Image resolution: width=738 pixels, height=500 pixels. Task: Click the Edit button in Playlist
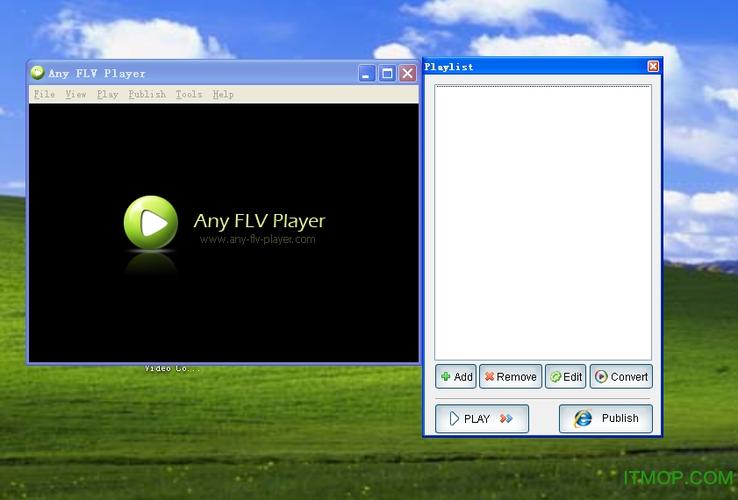(x=565, y=376)
